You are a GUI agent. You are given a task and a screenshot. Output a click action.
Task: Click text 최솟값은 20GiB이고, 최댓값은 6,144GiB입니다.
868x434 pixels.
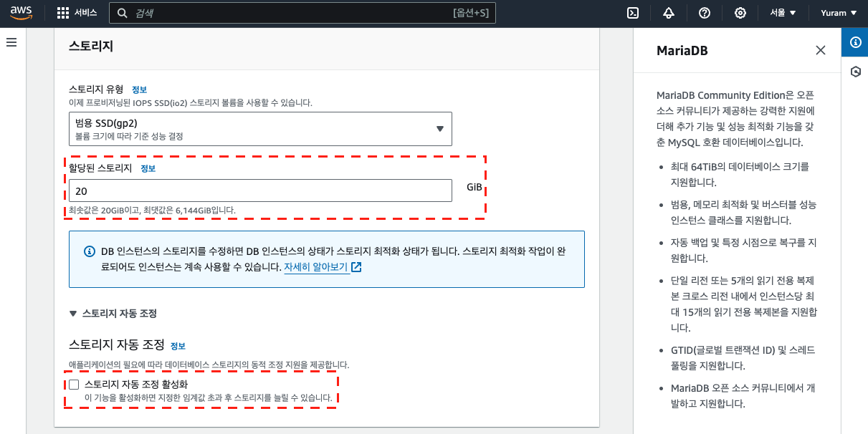[x=152, y=211]
